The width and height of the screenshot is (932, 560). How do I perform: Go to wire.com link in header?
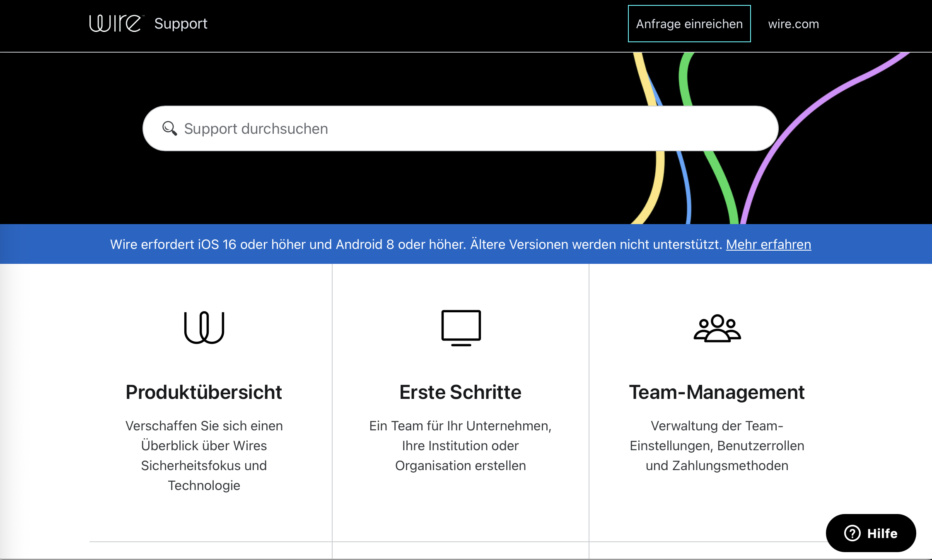[x=793, y=24]
